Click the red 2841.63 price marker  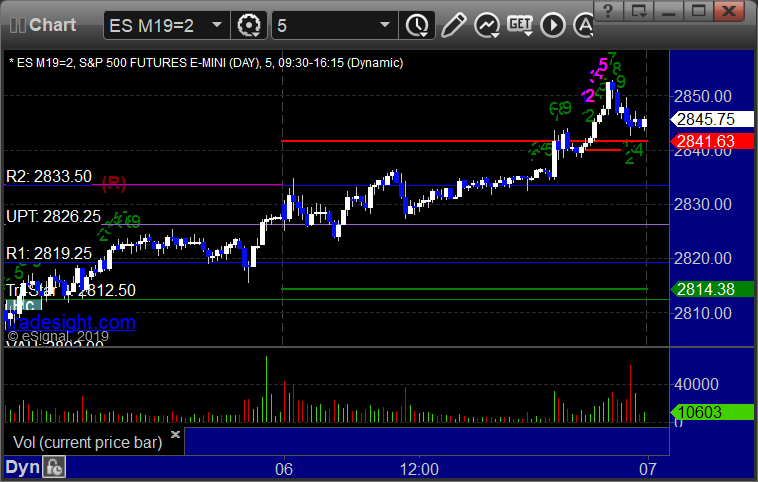point(712,141)
